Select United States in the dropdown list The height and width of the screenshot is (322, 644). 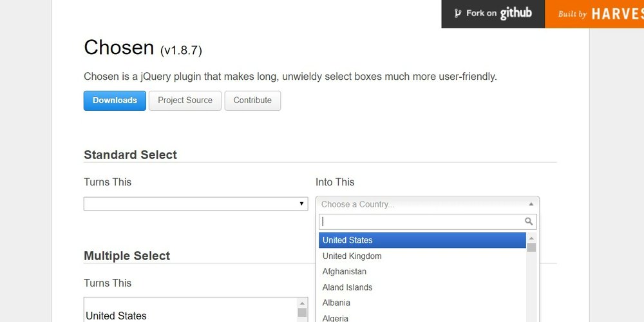tap(422, 240)
